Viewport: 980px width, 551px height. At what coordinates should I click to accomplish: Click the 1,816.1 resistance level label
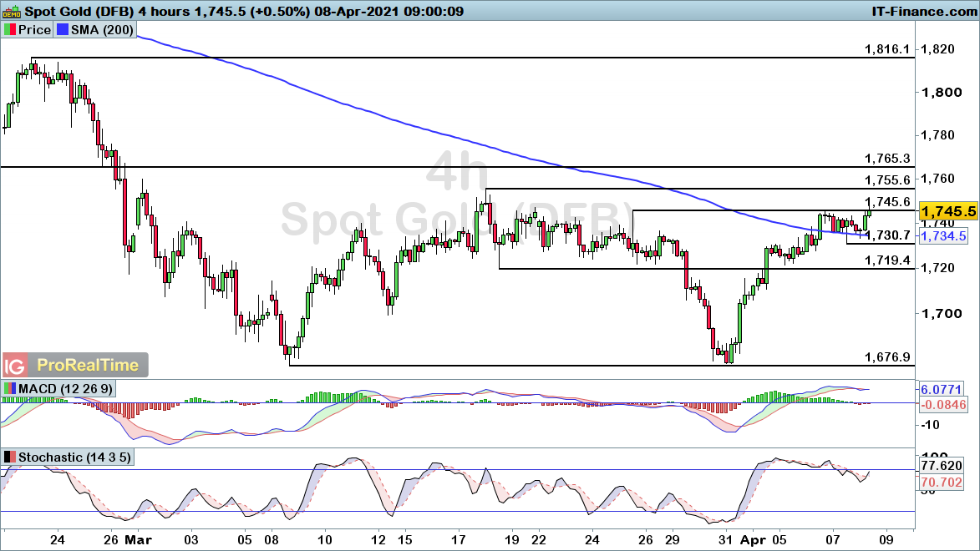pyautogui.click(x=887, y=48)
